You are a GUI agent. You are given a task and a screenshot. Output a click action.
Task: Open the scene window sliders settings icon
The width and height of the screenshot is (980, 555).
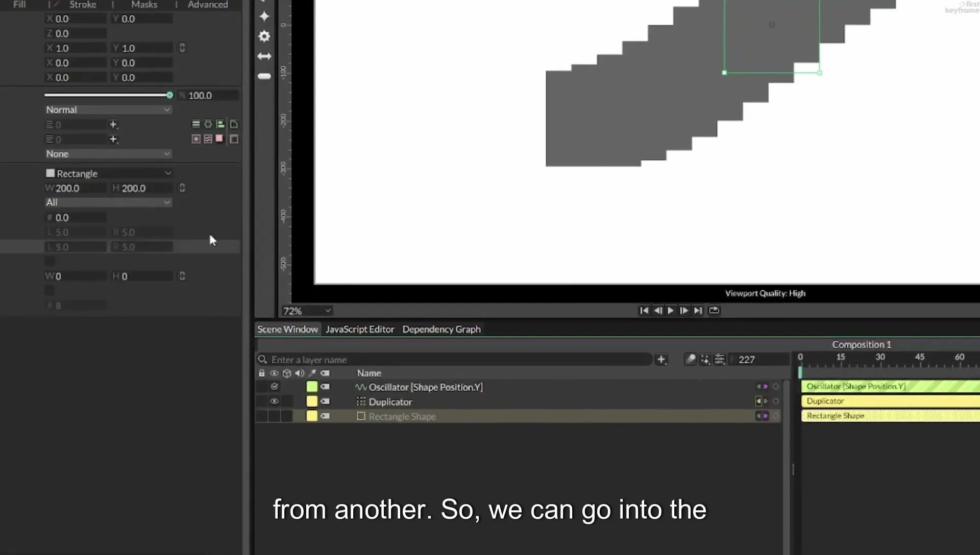(x=719, y=360)
